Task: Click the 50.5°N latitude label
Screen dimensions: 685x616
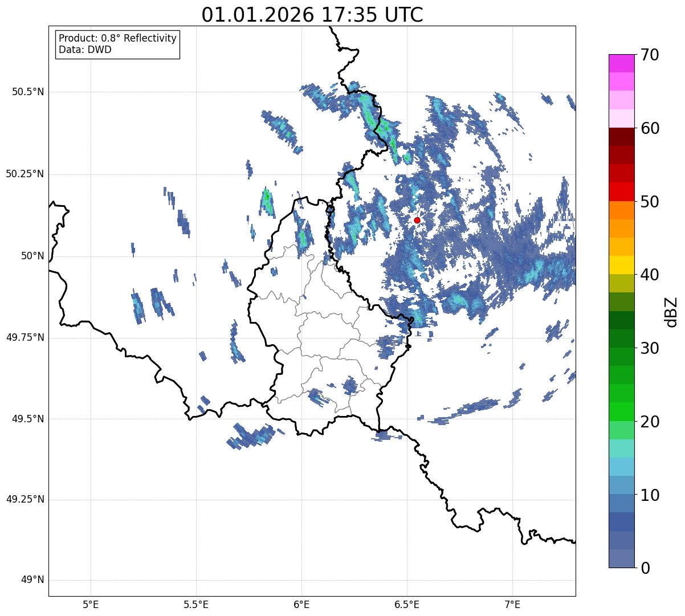Action: pos(28,92)
